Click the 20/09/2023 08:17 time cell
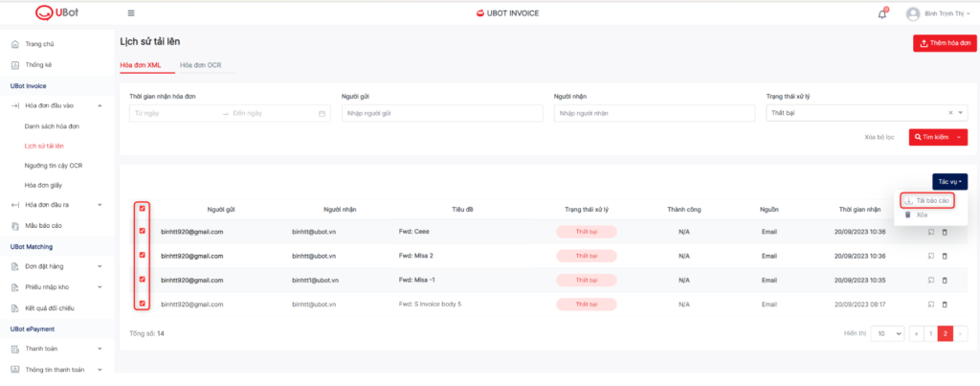This screenshot has width=980, height=386. 859,305
